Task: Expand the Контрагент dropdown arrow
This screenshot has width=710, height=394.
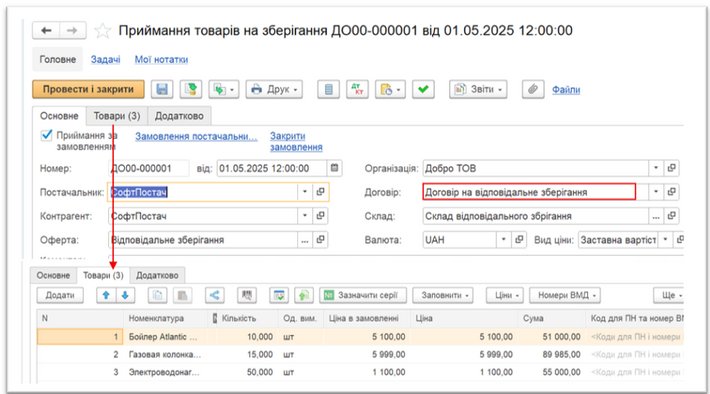Action: 305,216
